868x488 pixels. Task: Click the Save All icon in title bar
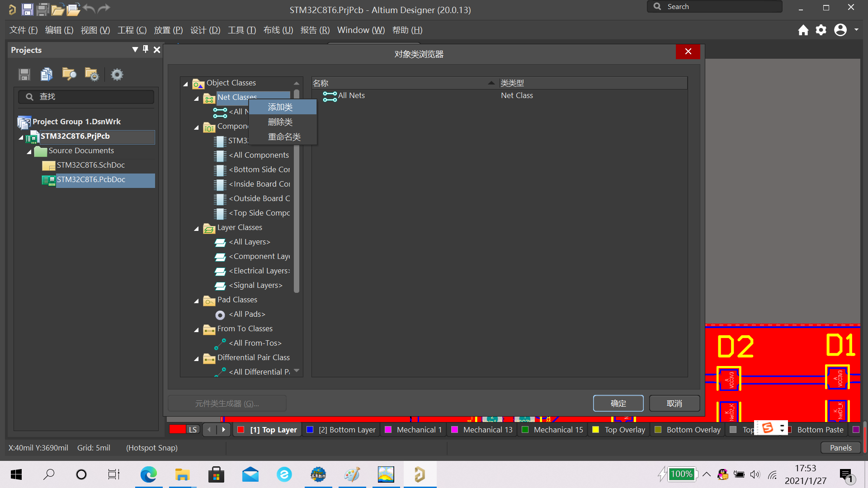pos(42,9)
